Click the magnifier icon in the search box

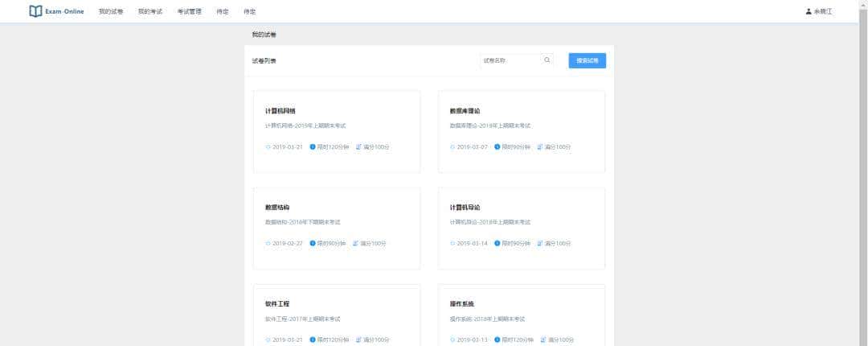pos(547,60)
